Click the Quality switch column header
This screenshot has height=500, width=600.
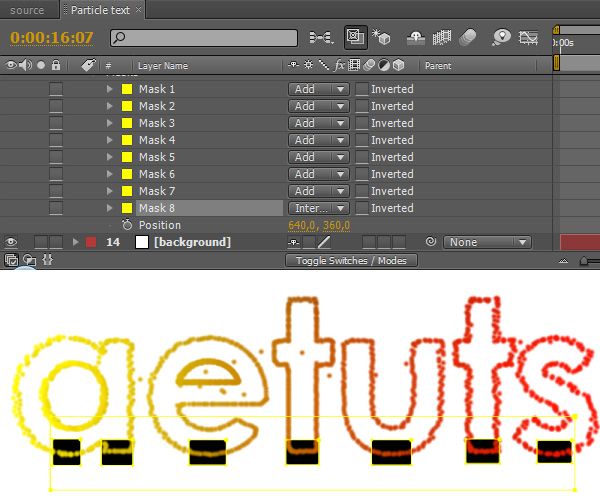[324, 65]
